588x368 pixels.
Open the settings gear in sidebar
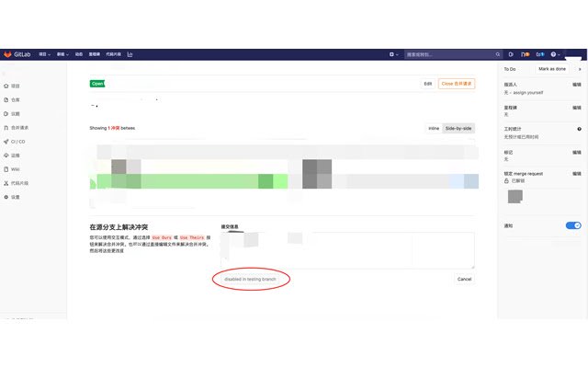click(x=6, y=197)
